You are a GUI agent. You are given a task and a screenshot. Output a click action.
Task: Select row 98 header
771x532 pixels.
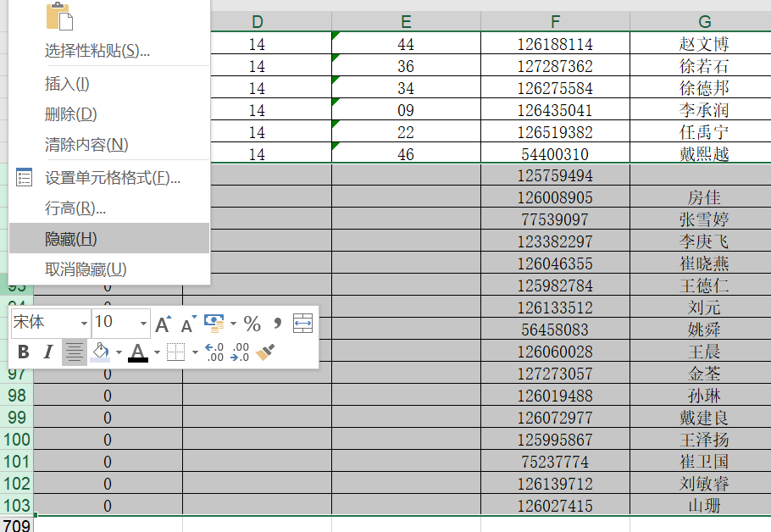pos(17,396)
